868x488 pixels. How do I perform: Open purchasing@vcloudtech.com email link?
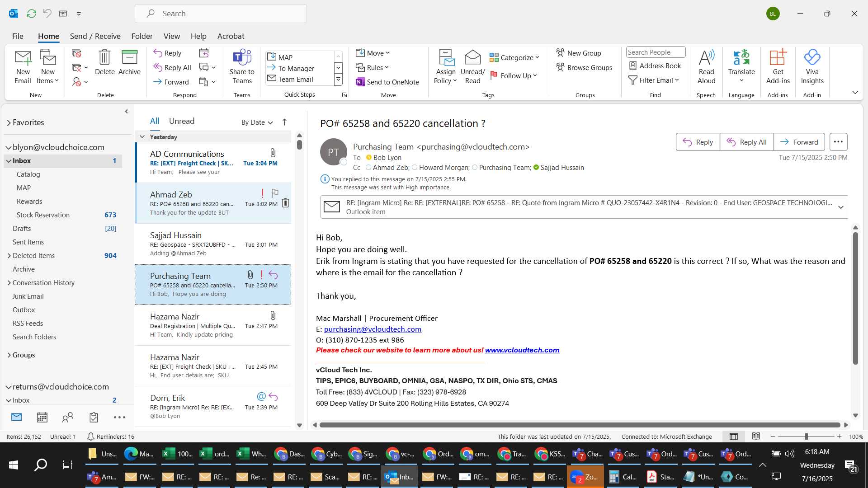click(373, 329)
